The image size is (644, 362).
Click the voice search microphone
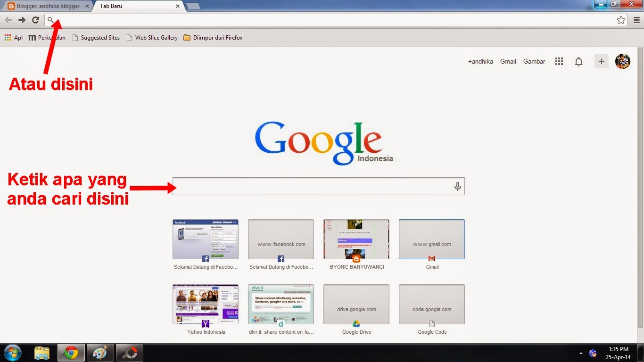coord(457,186)
